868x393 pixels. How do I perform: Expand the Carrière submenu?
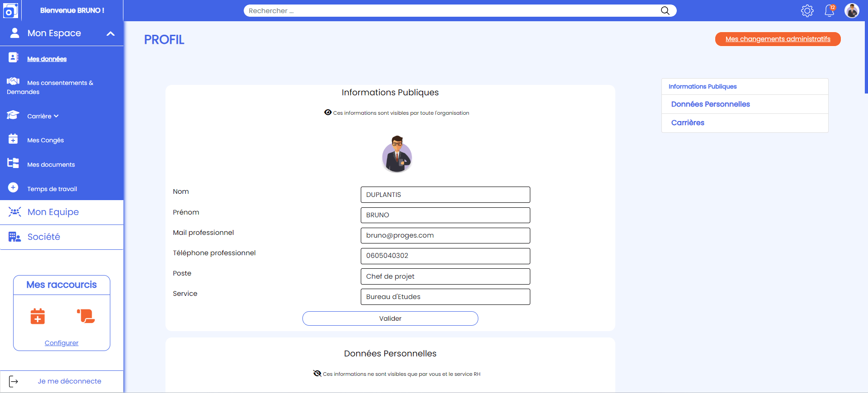(x=43, y=116)
